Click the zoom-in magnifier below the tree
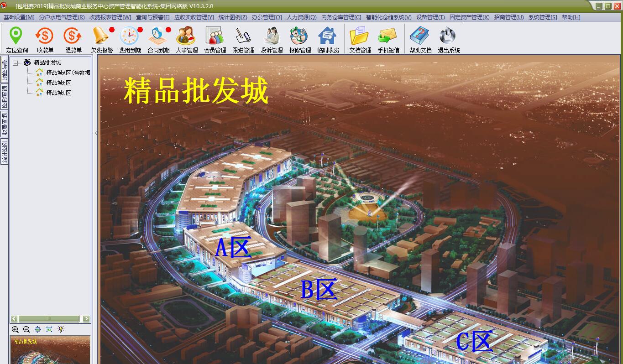Image resolution: width=623 pixels, height=364 pixels. tap(15, 329)
